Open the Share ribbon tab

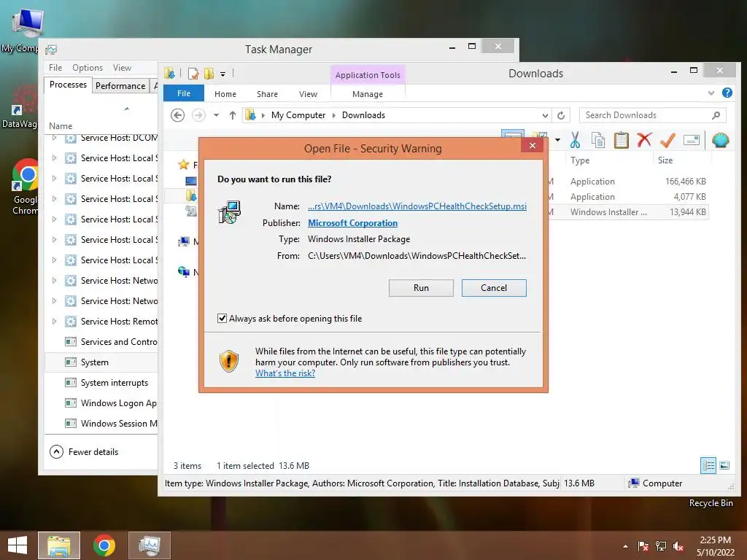click(267, 94)
